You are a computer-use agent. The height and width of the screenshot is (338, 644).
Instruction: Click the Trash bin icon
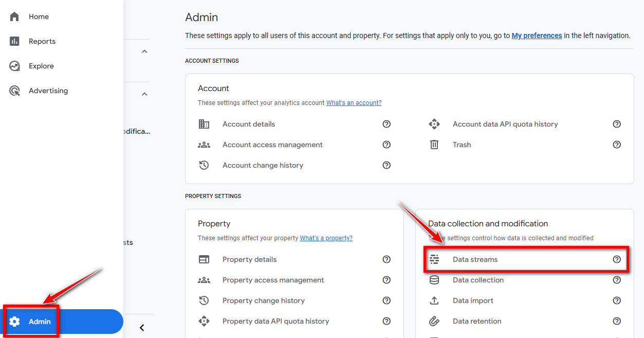434,145
